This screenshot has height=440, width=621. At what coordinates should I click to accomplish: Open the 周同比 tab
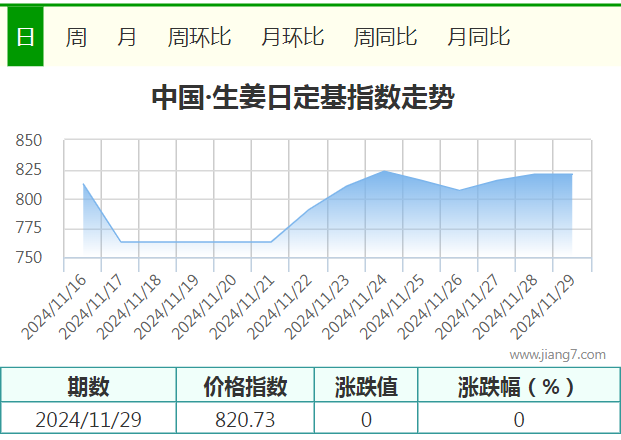coord(385,37)
